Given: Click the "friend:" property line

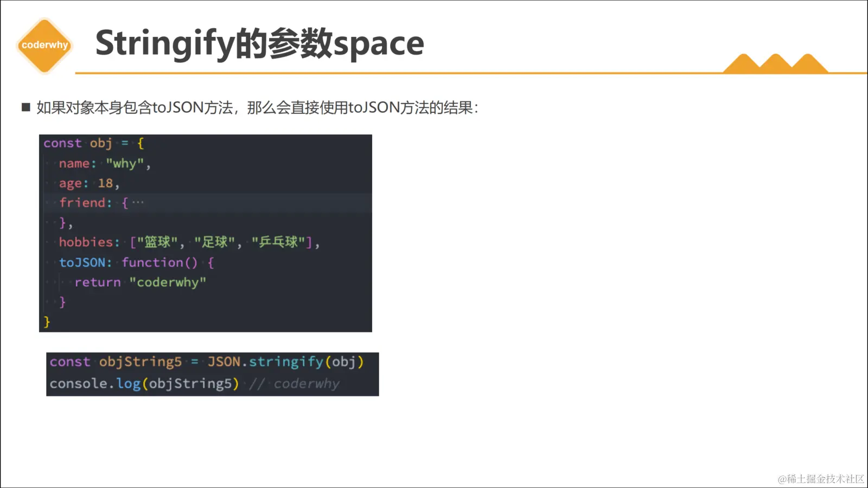Looking at the screenshot, I should [101, 203].
